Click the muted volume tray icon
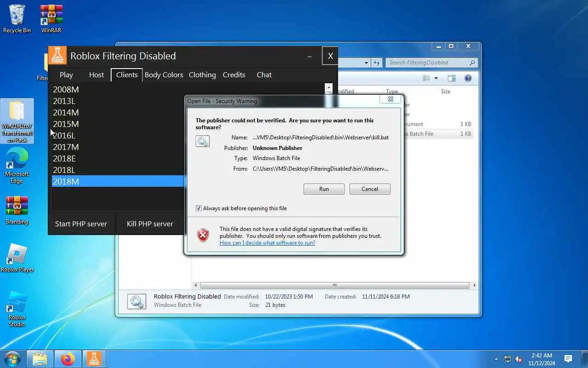Screen dimensions: 588x368 pyautogui.click(x=519, y=359)
